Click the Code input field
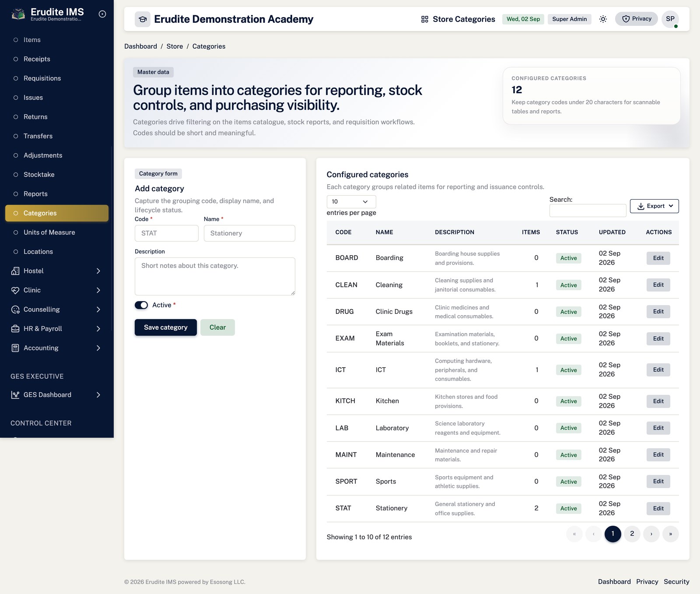 [x=167, y=233]
